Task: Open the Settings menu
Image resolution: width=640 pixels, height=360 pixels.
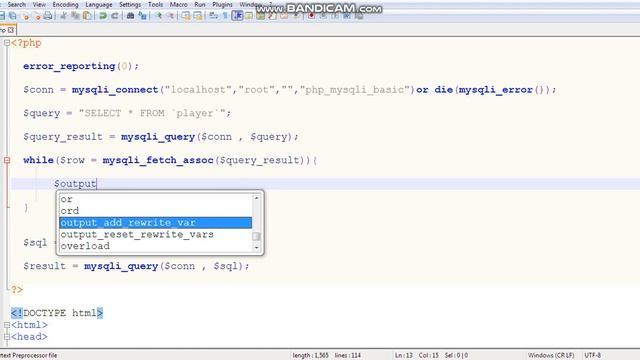Action: (130, 4)
